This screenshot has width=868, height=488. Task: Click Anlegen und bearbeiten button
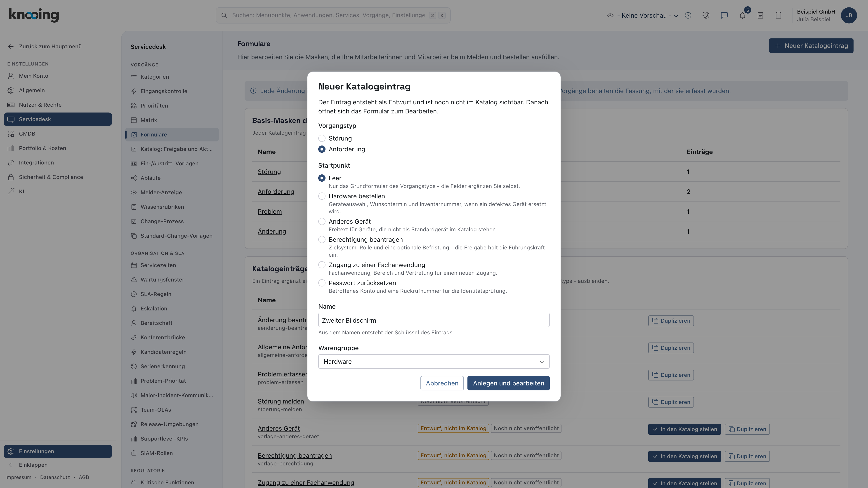pos(508,383)
